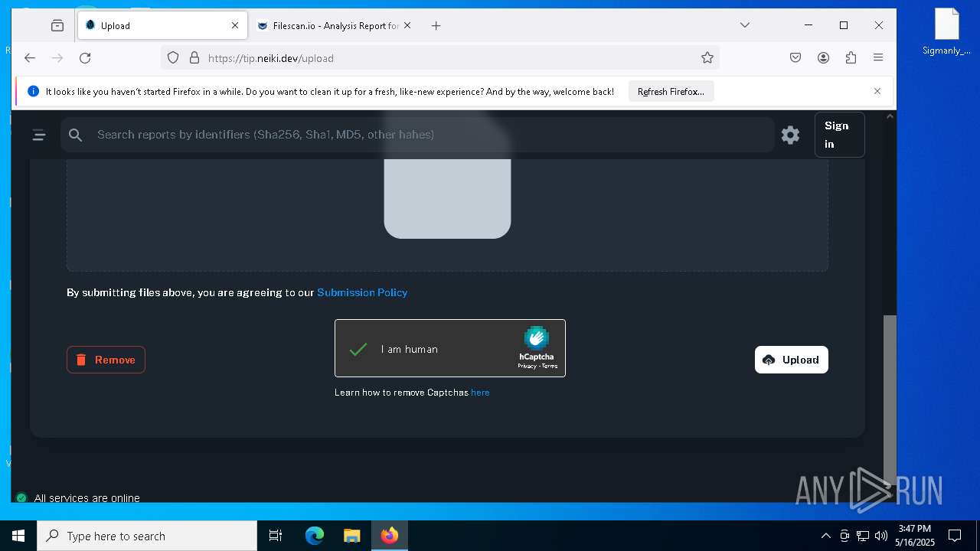Viewport: 980px width, 551px height.
Task: Open the taskbar clock and date
Action: [915, 536]
